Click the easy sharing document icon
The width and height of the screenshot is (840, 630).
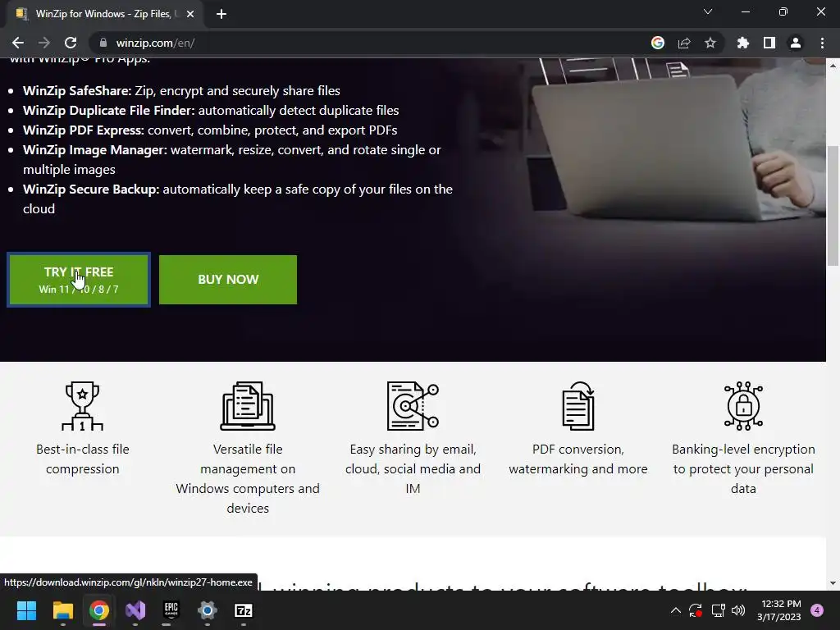pos(413,406)
